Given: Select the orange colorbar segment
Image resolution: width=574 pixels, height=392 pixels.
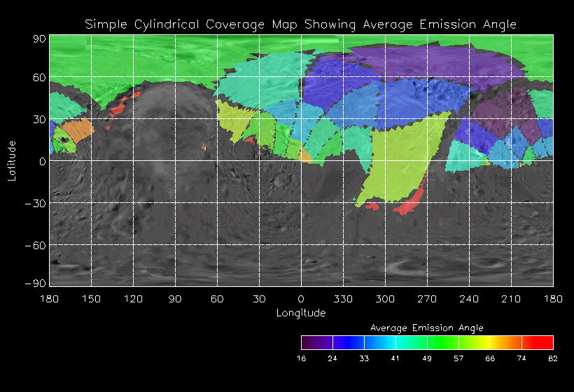Looking at the screenshot, I should pyautogui.click(x=506, y=342).
